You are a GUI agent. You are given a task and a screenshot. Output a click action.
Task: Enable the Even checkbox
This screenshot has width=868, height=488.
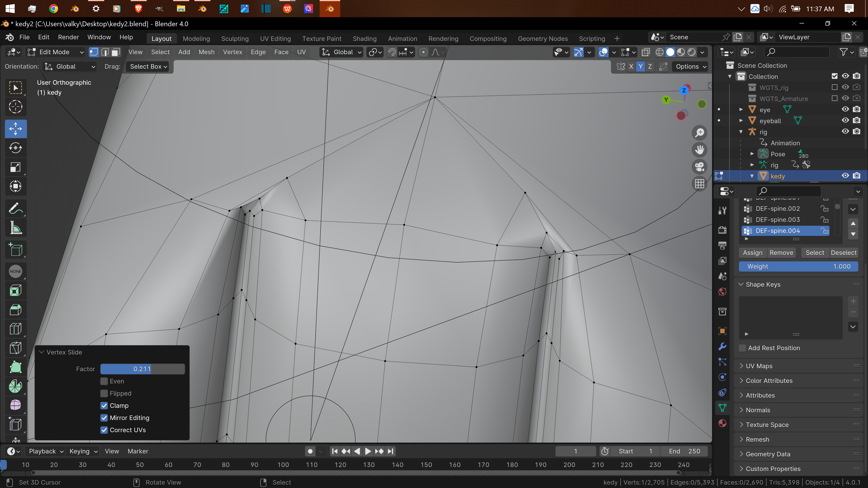pyautogui.click(x=104, y=381)
